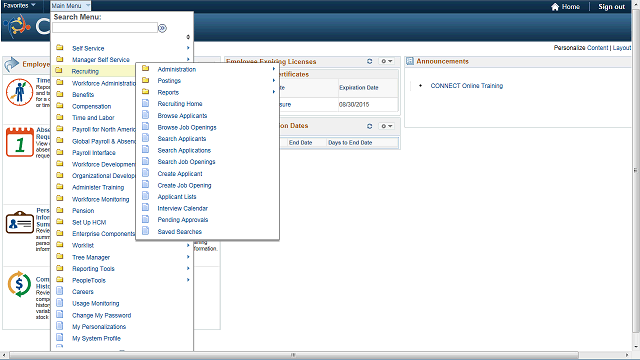Open the Compensation menu item
640x360 pixels.
point(91,106)
